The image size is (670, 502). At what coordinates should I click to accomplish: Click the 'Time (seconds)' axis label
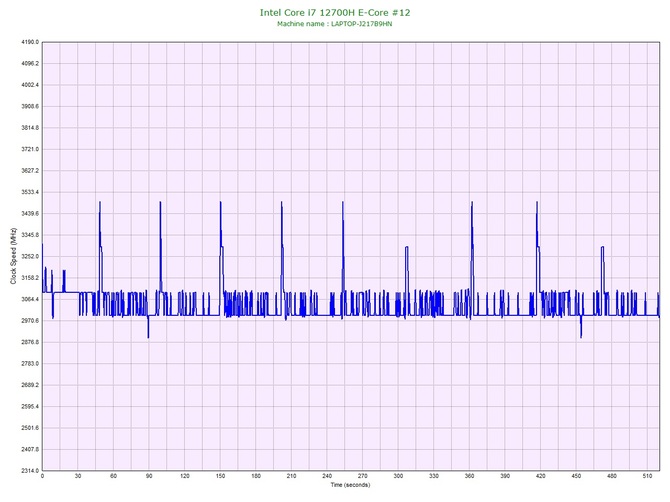350,485
